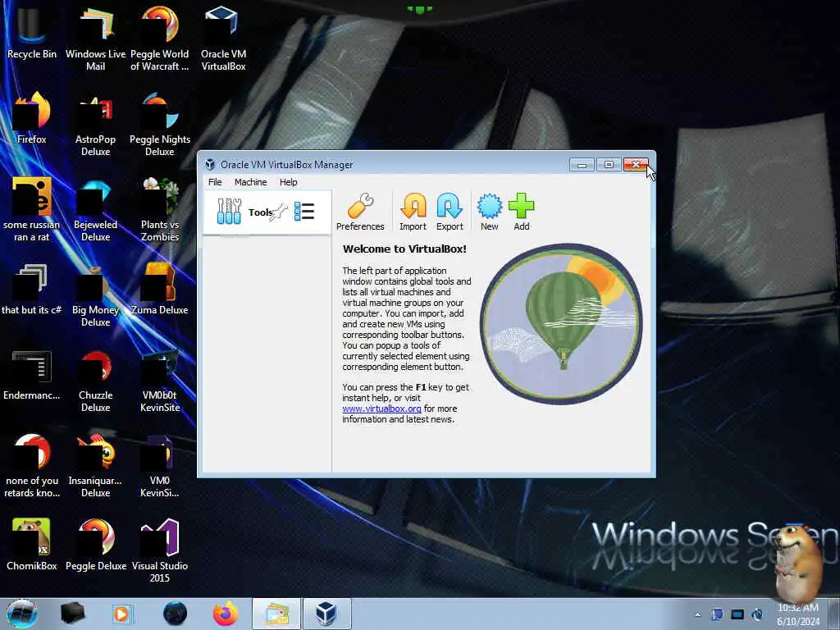The height and width of the screenshot is (630, 840).
Task: Select the ChomikBox desktop icon
Action: 32,545
